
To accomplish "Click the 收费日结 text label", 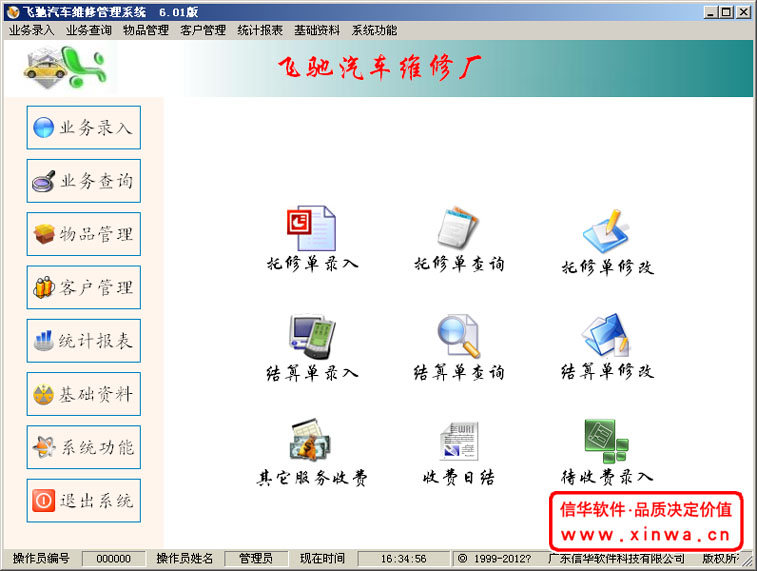I will click(459, 478).
